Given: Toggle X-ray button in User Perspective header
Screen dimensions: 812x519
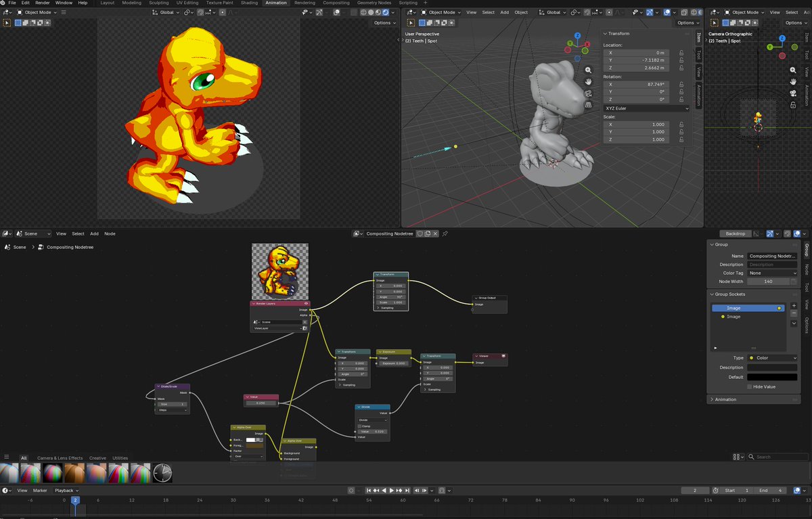Looking at the screenshot, I should click(x=684, y=12).
